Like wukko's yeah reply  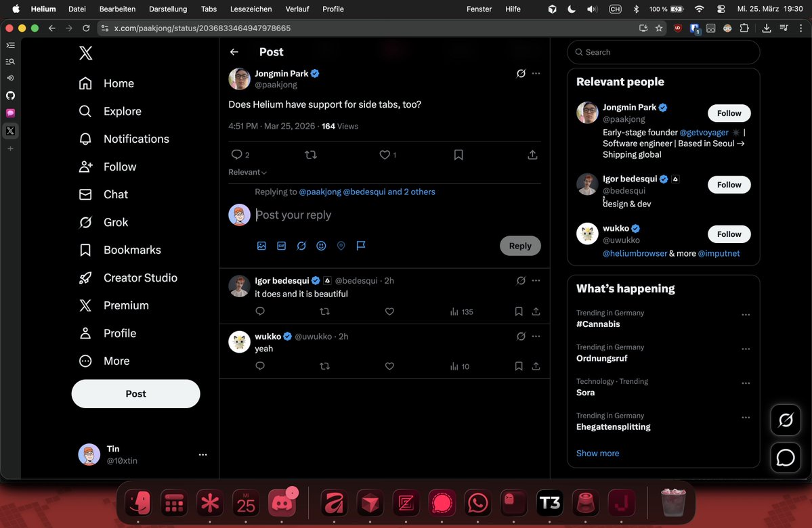[389, 366]
